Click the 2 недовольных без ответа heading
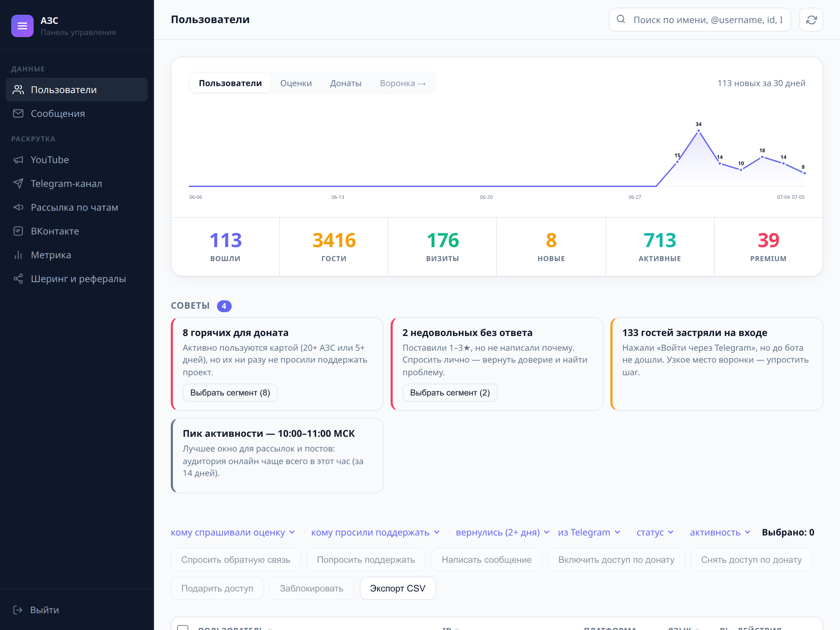 click(467, 332)
